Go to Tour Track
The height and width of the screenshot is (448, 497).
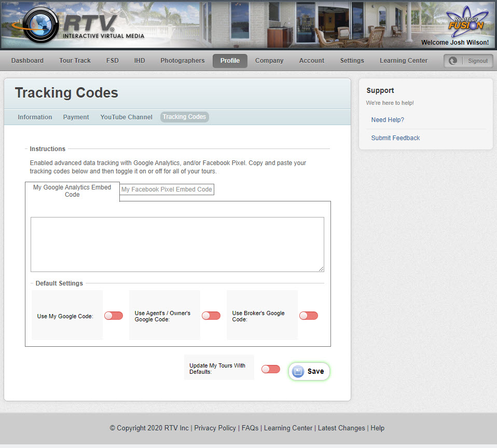[75, 61]
